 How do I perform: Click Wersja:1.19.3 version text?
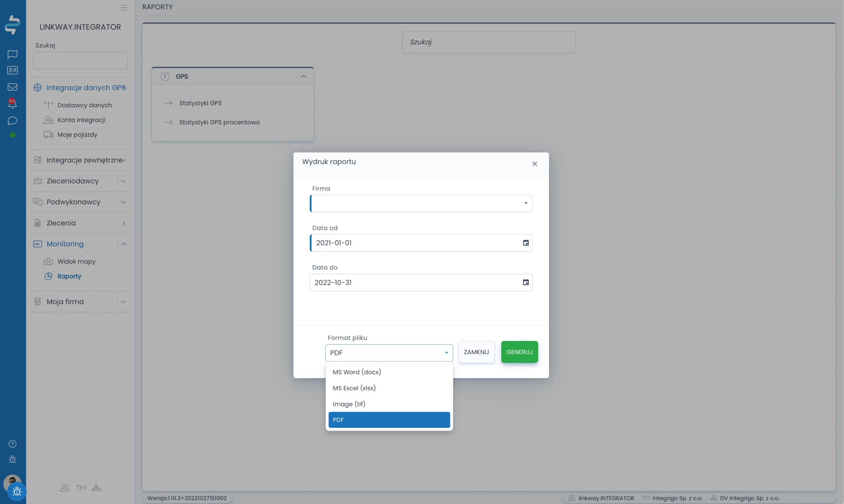[187, 498]
